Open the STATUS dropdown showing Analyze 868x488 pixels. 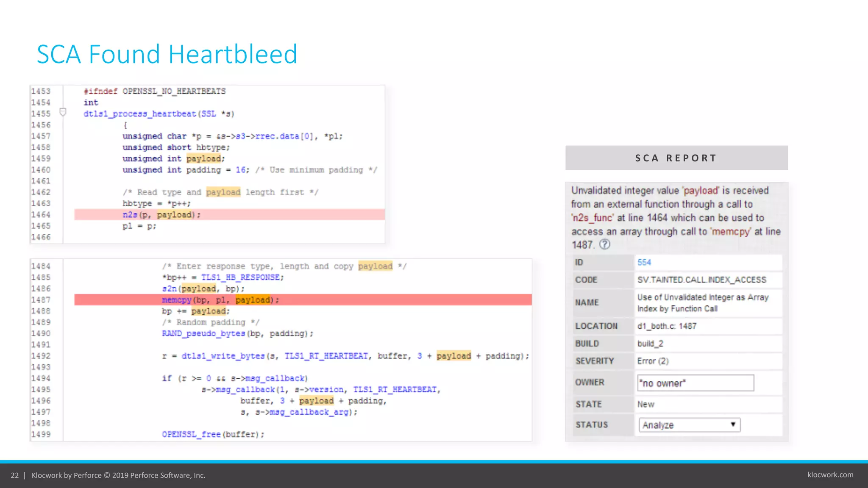[x=690, y=425]
